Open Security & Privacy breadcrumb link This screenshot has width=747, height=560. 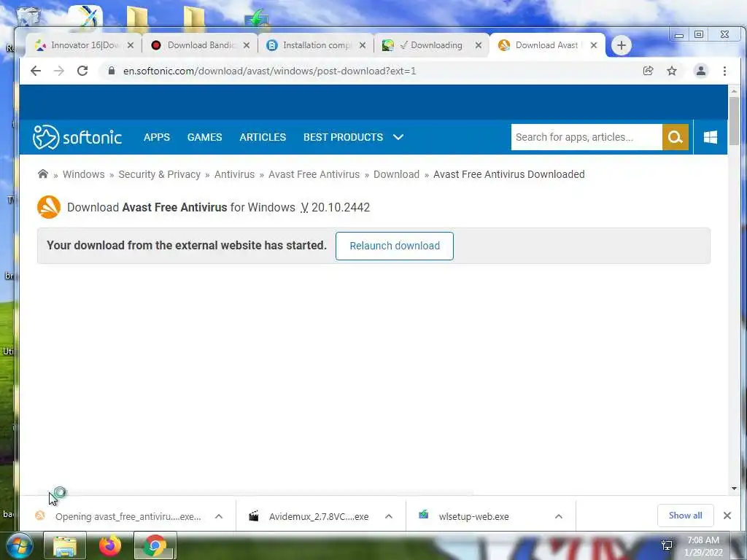[159, 174]
